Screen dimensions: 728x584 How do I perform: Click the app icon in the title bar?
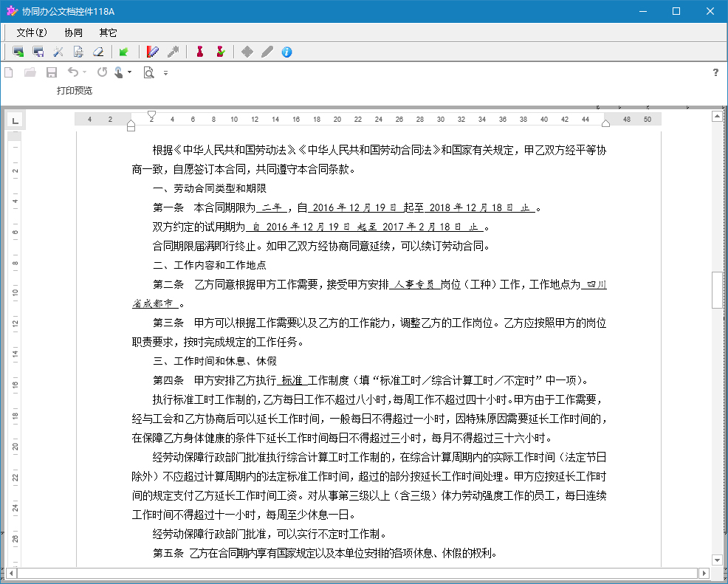point(12,11)
